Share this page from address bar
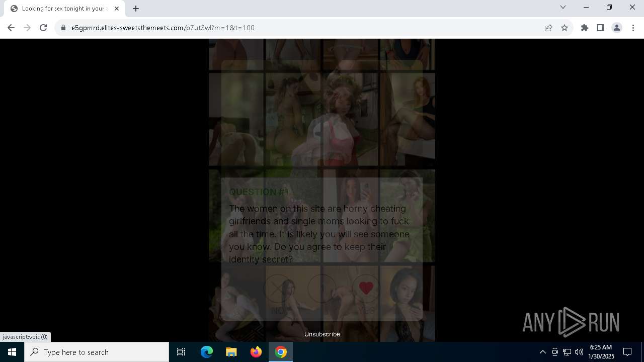This screenshot has height=362, width=644. tap(548, 28)
